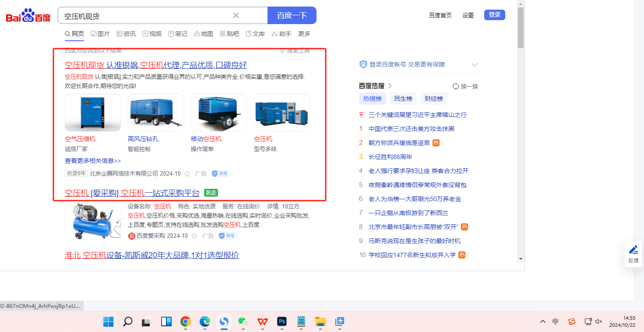Click the muted volume tray icon

point(599,322)
